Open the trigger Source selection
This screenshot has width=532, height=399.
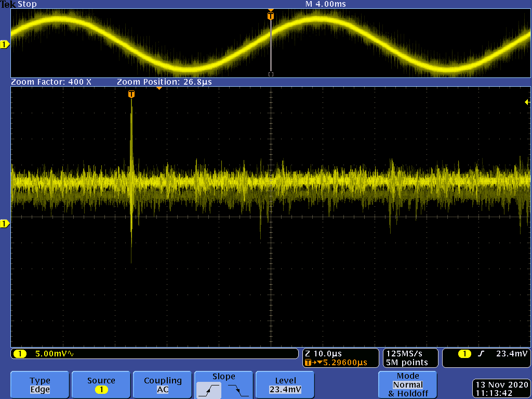click(101, 385)
